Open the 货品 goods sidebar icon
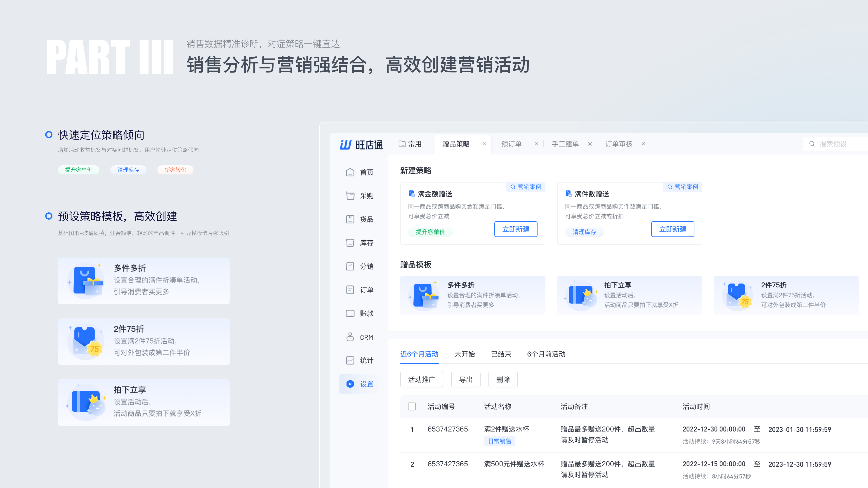868x488 pixels. pos(350,220)
